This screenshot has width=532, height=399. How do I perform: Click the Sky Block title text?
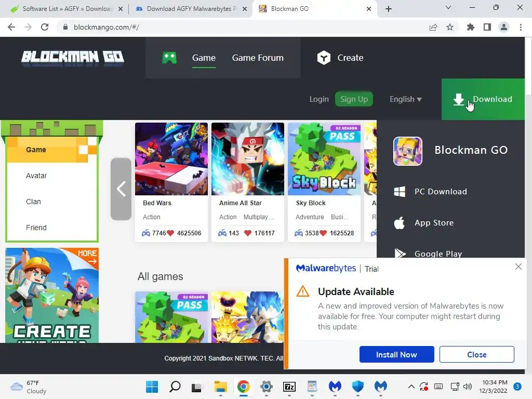(x=311, y=203)
